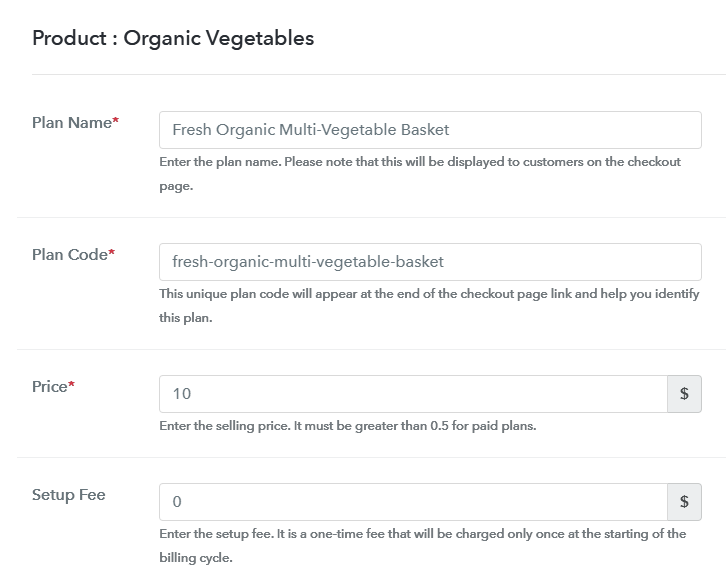
Task: Click the dollar sign beside Setup Fee field
Action: coord(684,502)
